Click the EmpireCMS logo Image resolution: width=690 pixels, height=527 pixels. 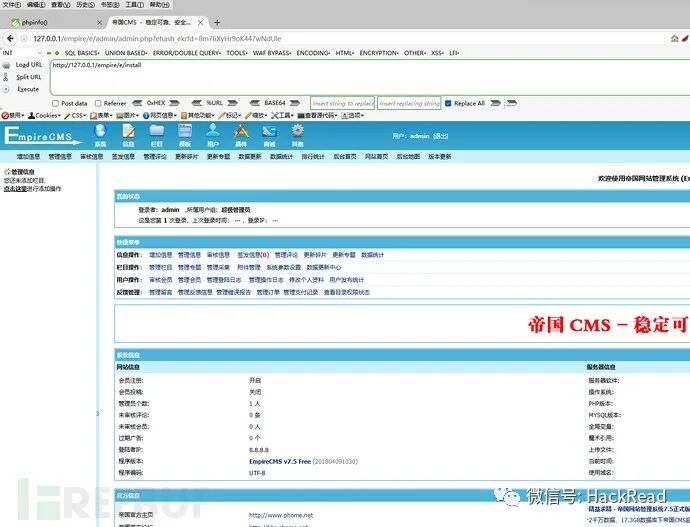point(43,135)
